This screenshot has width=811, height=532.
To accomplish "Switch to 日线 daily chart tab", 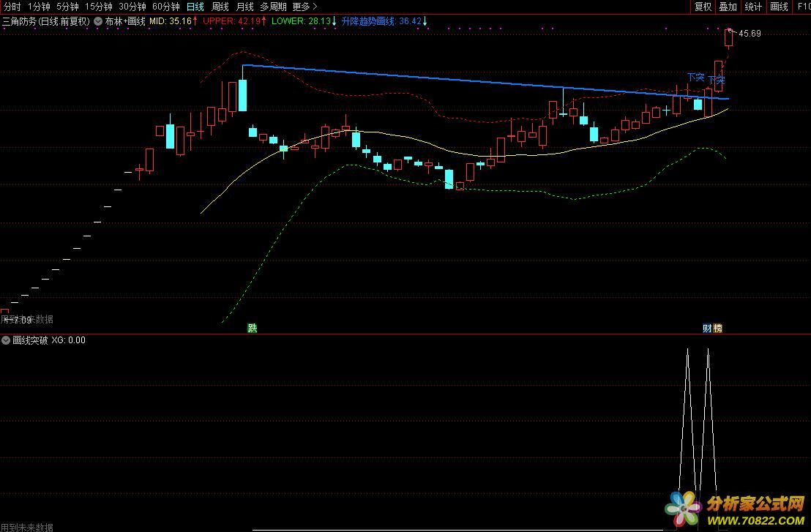I will pos(195,7).
